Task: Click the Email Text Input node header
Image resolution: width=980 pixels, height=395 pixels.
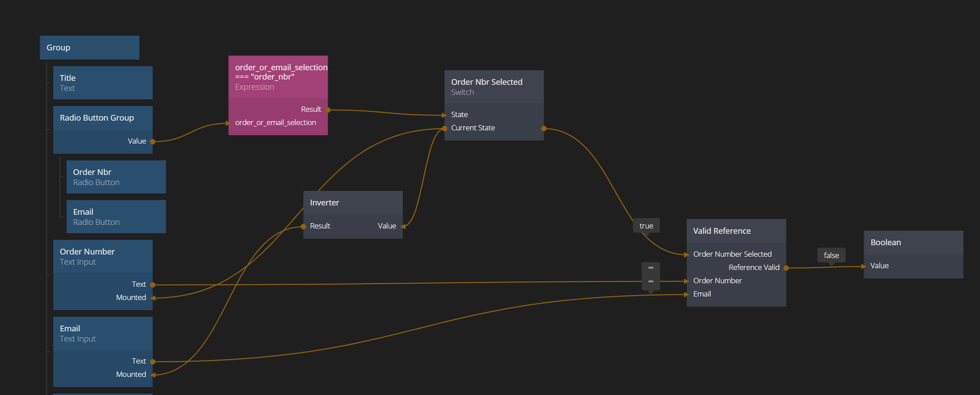Action: click(103, 333)
